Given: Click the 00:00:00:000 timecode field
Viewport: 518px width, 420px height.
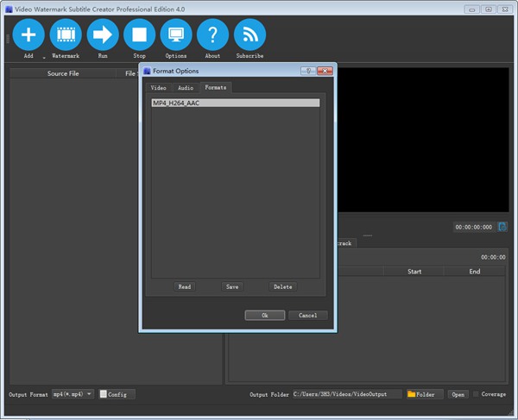Looking at the screenshot, I should coord(474,227).
